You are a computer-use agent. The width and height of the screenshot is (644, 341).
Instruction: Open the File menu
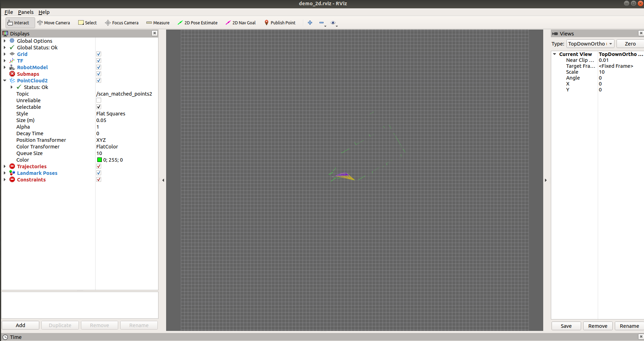tap(9, 12)
